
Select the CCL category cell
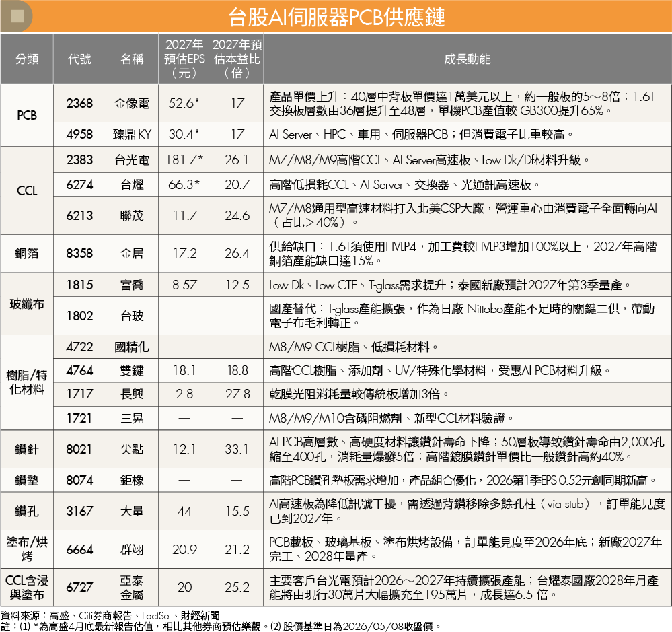pyautogui.click(x=27, y=190)
